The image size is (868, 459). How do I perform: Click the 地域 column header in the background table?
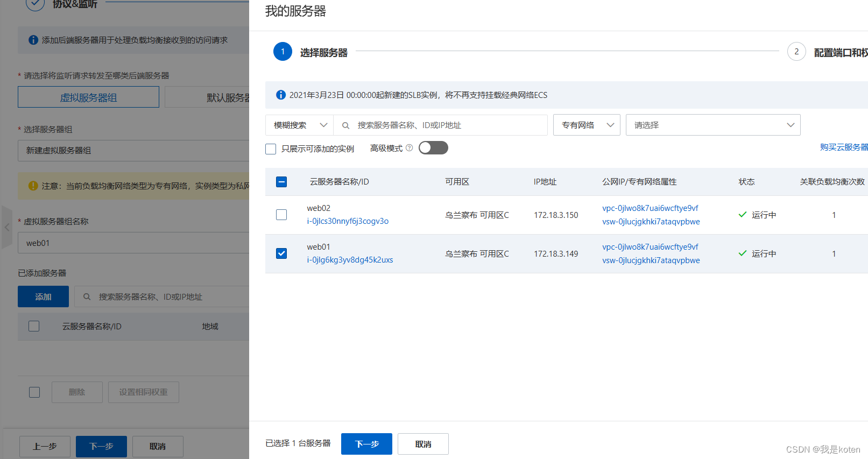point(210,326)
